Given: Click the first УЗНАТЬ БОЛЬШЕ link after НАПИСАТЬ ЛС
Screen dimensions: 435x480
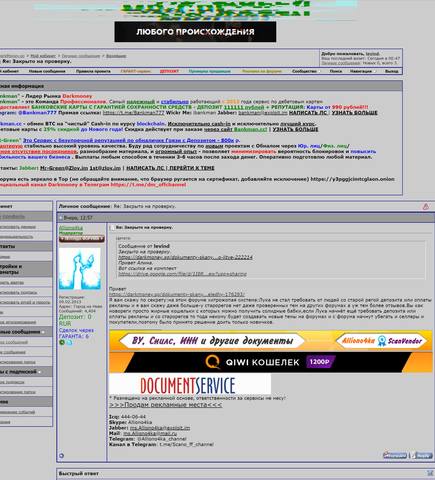Looking at the screenshot, I should point(354,113).
